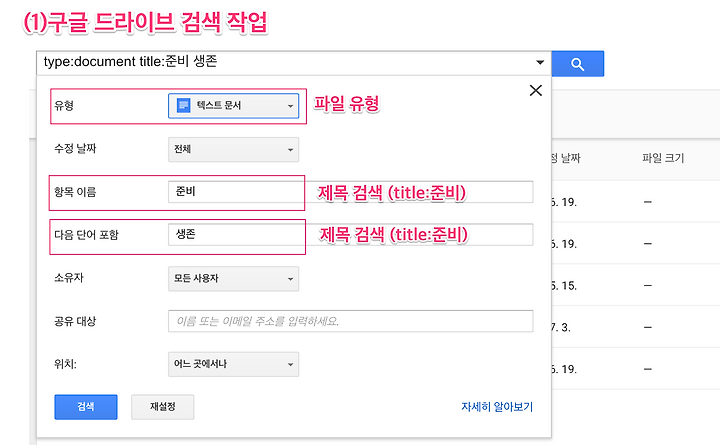Click the 항목 이름 field containing 준비
720x445 pixels.
pyautogui.click(x=350, y=192)
